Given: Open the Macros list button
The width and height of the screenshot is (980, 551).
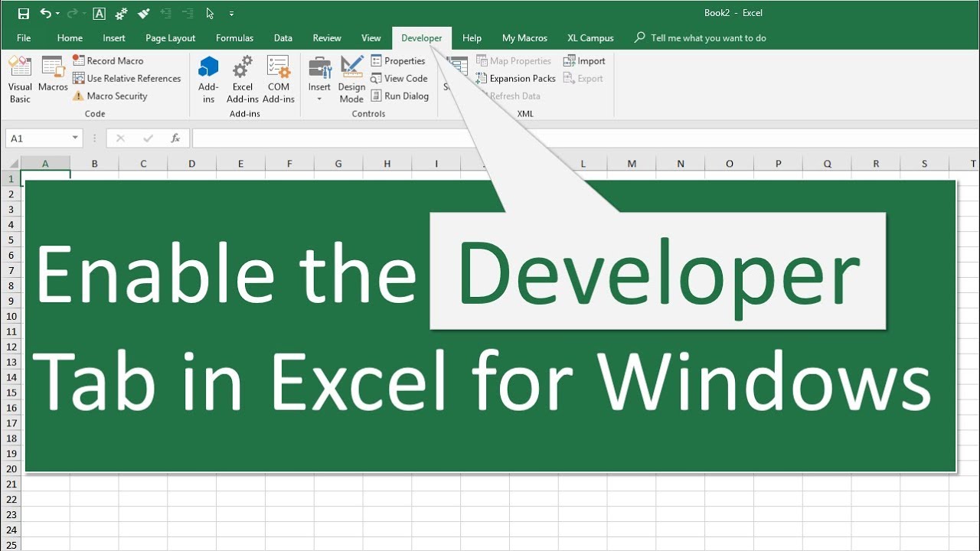Looking at the screenshot, I should (53, 74).
